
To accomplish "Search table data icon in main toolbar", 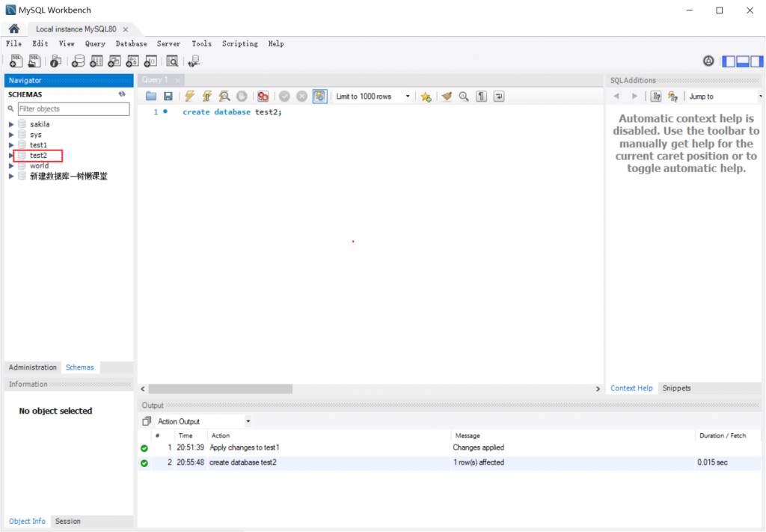I will click(172, 61).
